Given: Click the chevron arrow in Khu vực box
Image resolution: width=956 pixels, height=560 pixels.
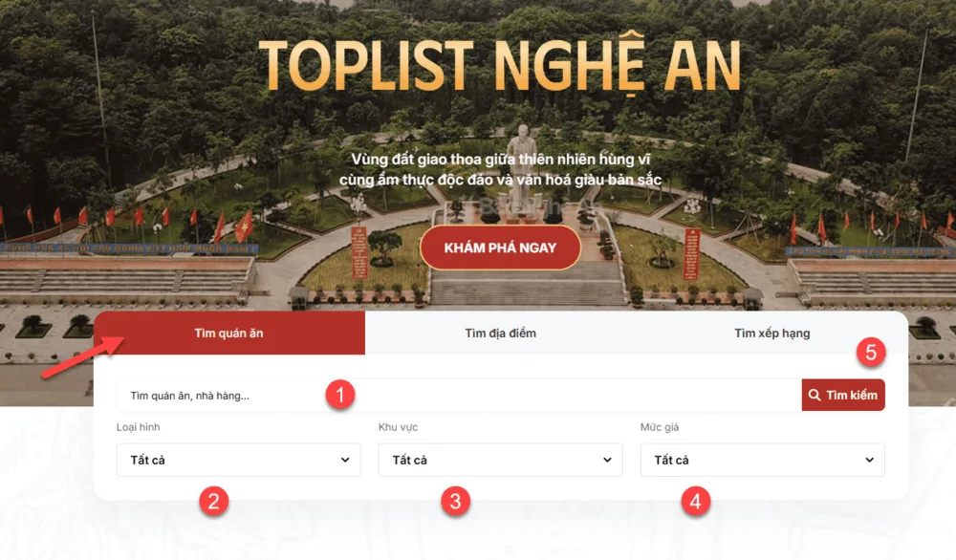Looking at the screenshot, I should tap(607, 460).
